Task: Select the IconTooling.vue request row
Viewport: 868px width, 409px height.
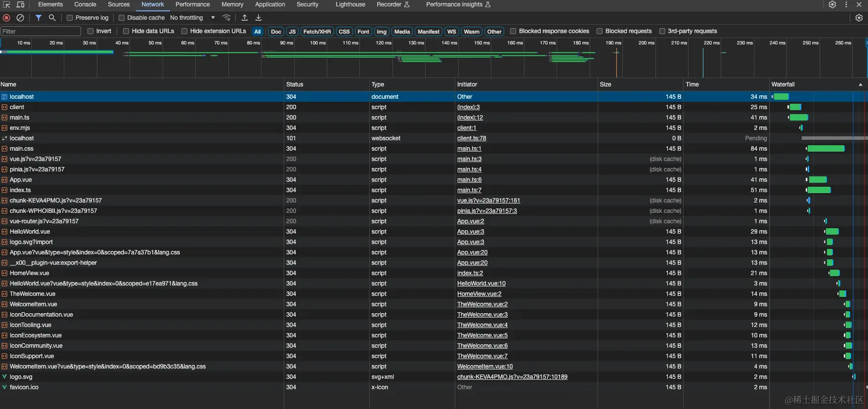Action: 434,325
